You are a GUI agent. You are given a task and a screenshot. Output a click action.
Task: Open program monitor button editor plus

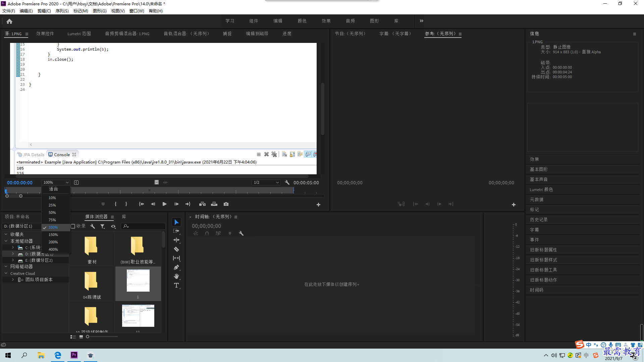pyautogui.click(x=514, y=205)
